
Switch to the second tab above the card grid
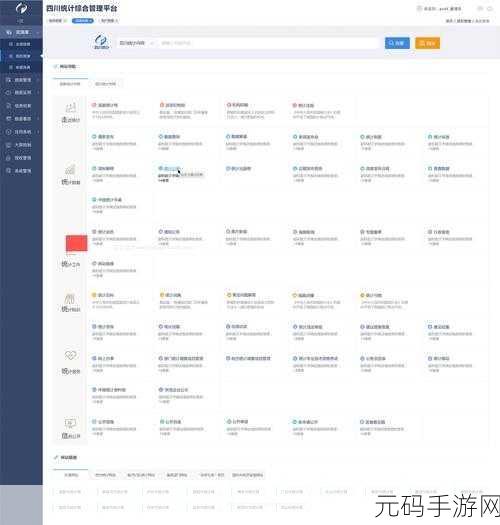coord(105,84)
